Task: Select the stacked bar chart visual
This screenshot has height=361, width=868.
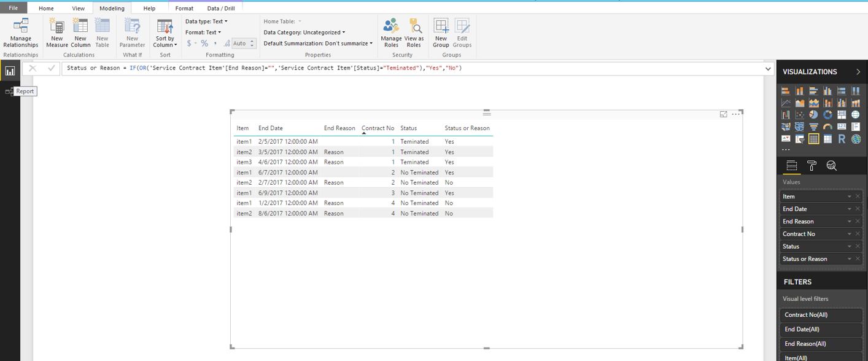Action: point(786,91)
